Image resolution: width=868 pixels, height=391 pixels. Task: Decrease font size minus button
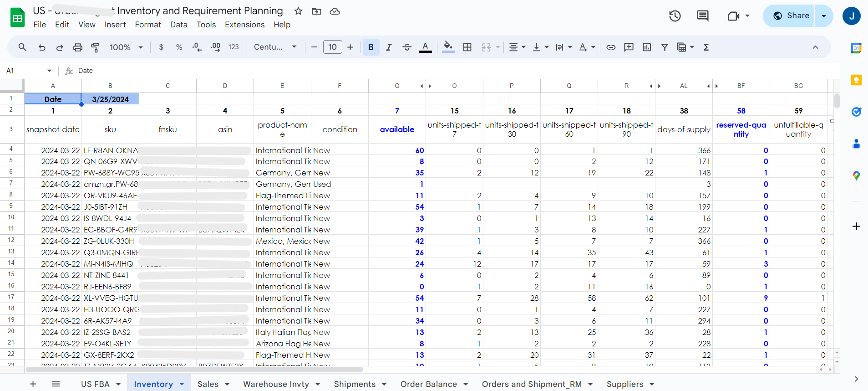click(314, 47)
